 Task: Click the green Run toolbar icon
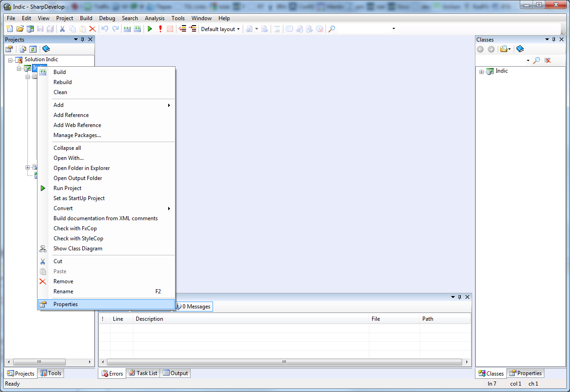tap(149, 29)
